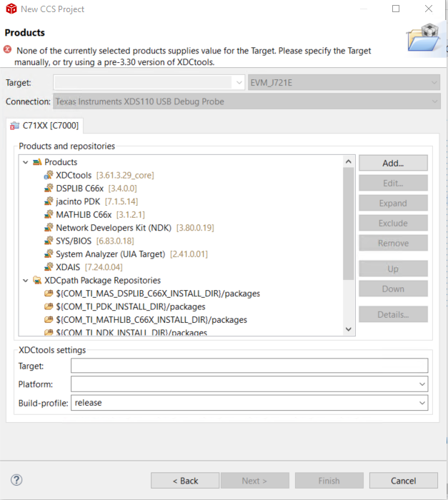Viewport: 448px width, 500px height.
Task: Click the Finish button
Action: (x=329, y=481)
